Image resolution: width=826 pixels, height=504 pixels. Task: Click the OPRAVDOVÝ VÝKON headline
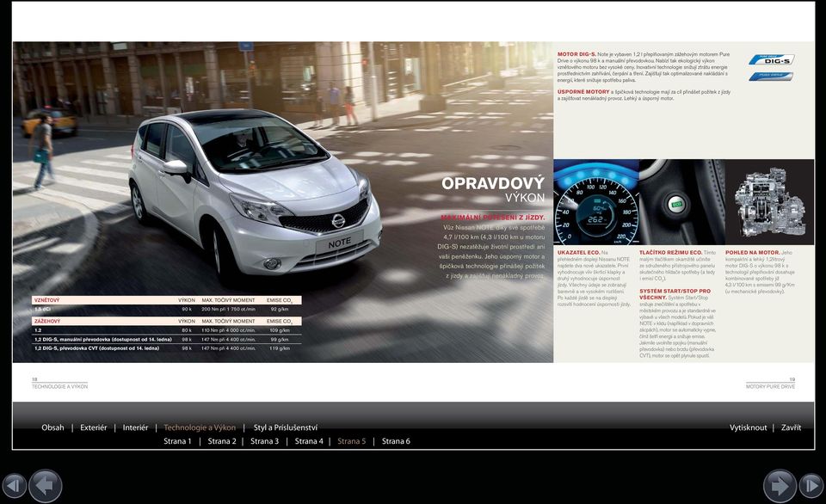(493, 189)
